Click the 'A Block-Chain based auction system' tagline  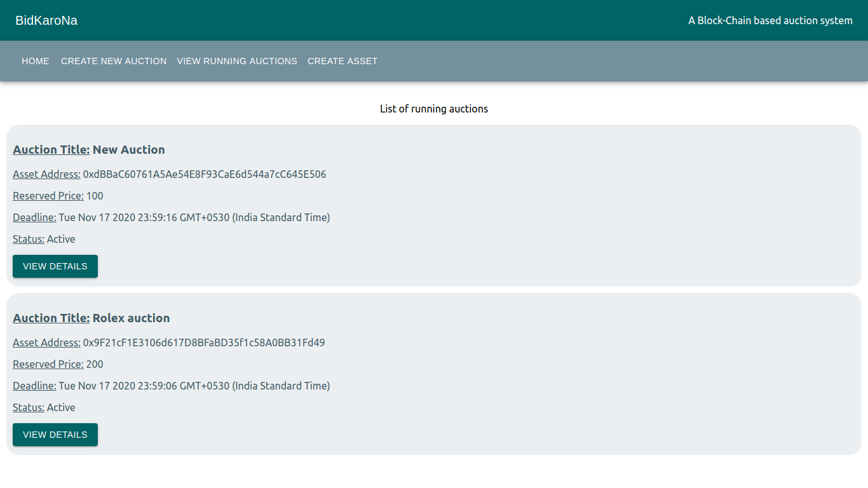tap(770, 20)
